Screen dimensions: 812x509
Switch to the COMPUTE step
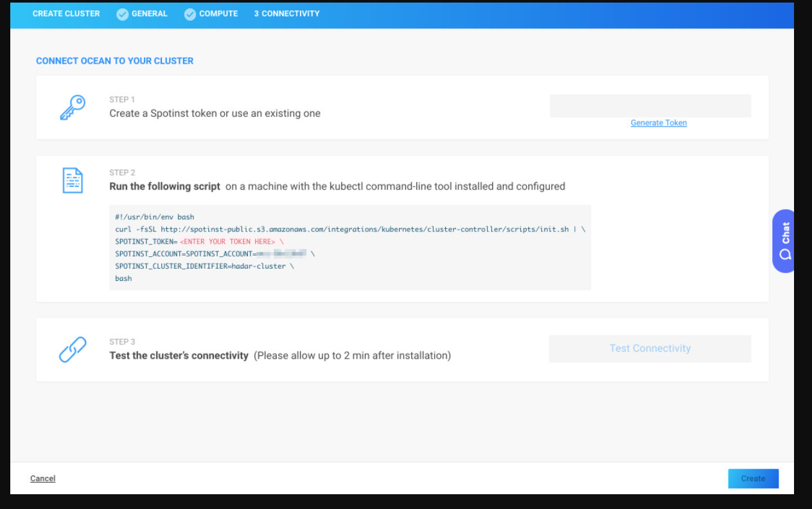tap(218, 13)
